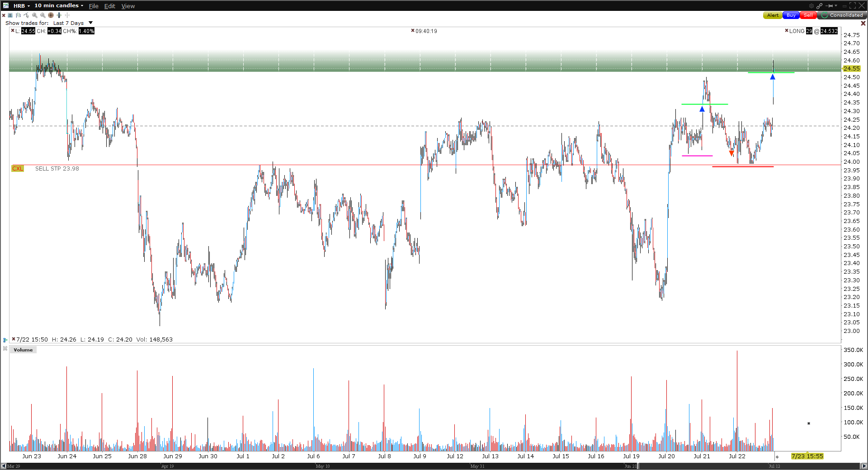
Task: Dismiss the LONG 29 position label
Action: tap(787, 31)
